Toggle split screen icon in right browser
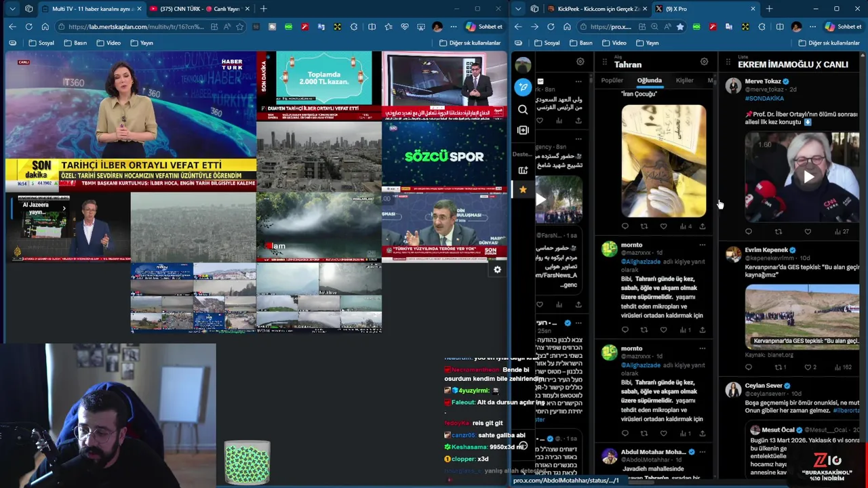Screen dimensions: 868x488 click(x=780, y=26)
